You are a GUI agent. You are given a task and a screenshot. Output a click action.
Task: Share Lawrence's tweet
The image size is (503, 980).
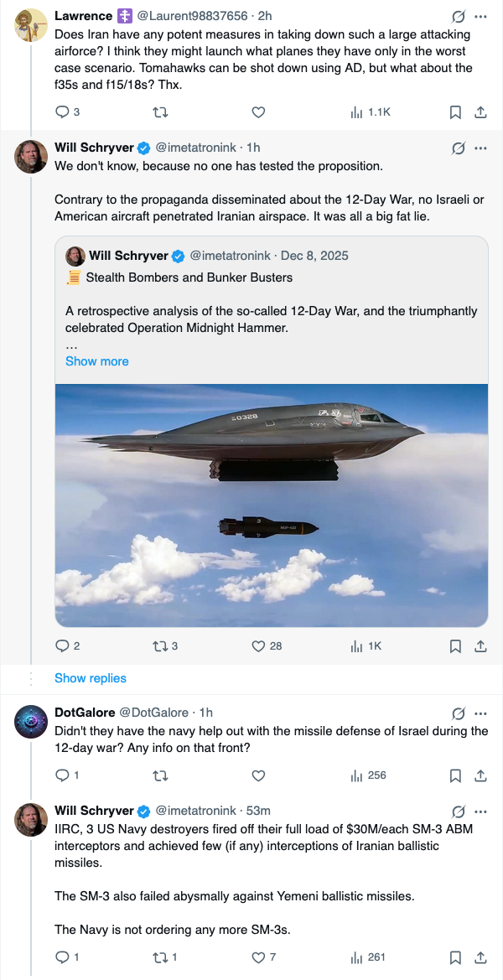click(x=481, y=111)
